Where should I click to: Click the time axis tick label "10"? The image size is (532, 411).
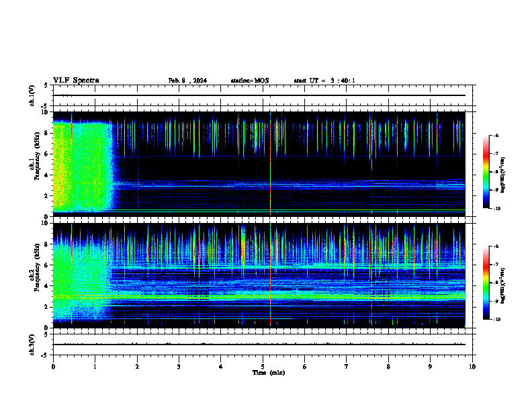[x=472, y=367]
